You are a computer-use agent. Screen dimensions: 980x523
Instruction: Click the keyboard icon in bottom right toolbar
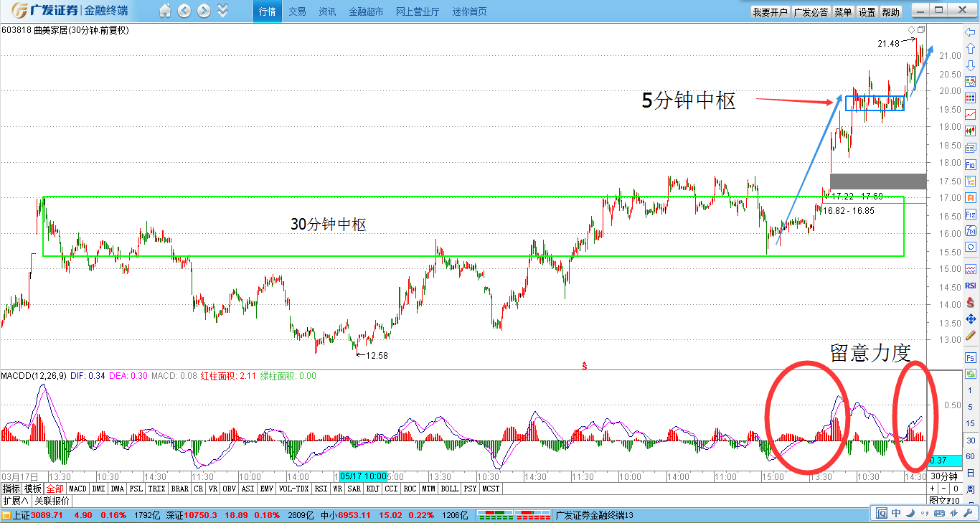939,513
